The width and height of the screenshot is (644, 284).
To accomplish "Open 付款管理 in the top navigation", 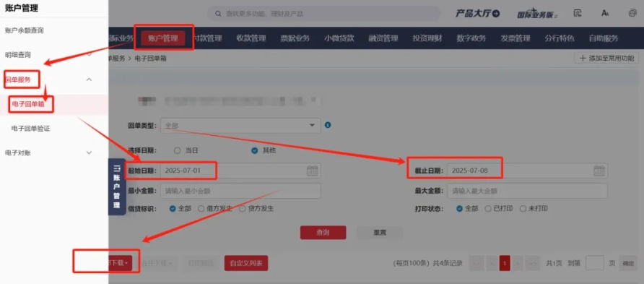I will [207, 38].
